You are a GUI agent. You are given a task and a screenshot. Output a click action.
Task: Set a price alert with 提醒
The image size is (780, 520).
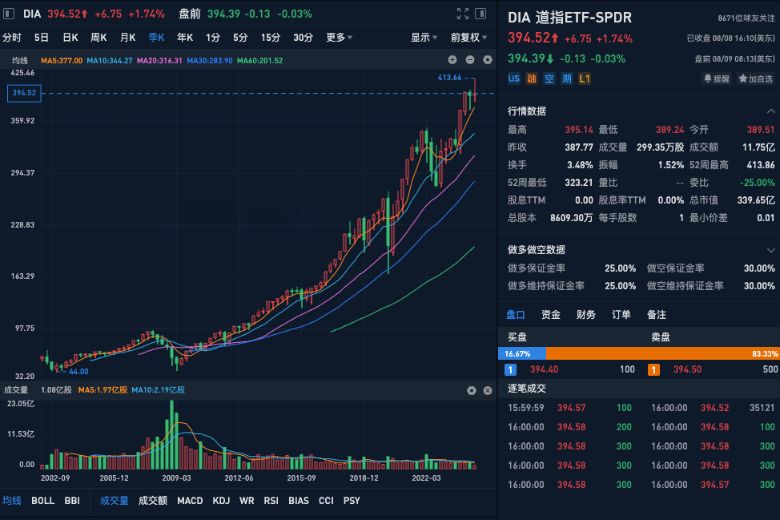[717, 79]
